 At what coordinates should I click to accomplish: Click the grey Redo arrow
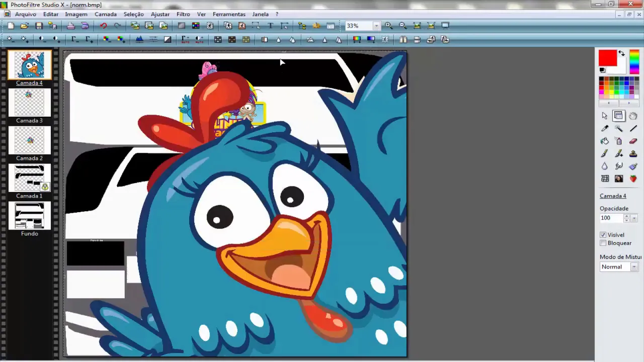[x=117, y=26]
